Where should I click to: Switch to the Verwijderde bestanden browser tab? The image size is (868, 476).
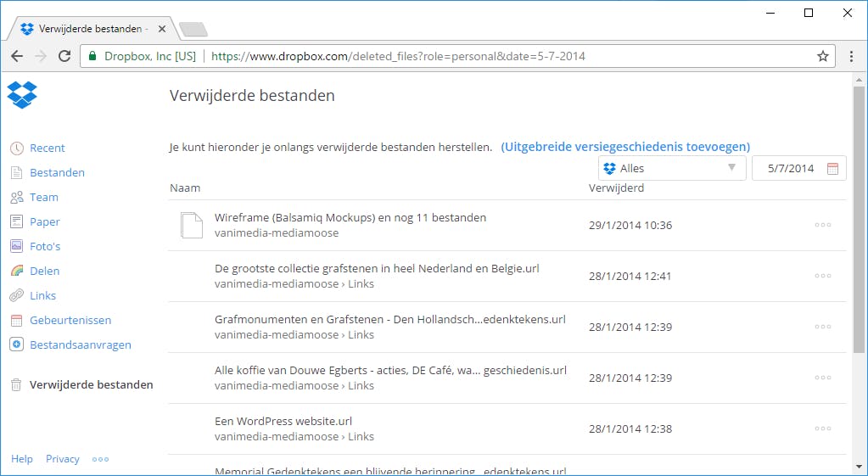92,29
